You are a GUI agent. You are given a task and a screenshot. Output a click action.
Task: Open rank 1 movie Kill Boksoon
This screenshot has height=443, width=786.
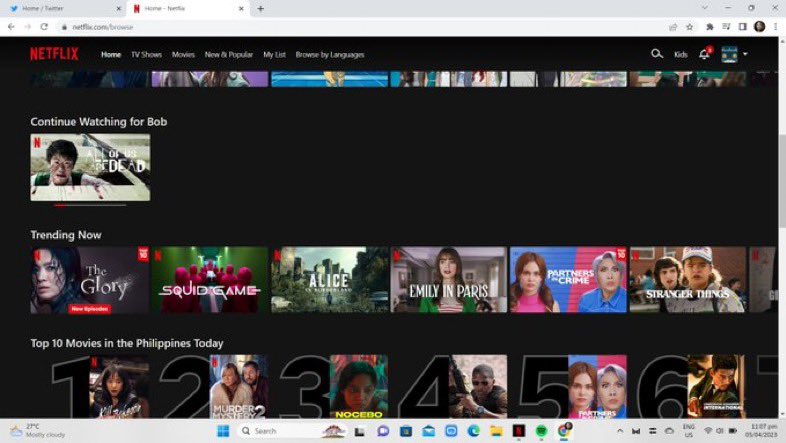[x=119, y=386]
